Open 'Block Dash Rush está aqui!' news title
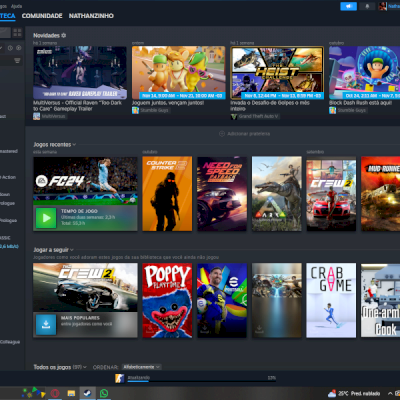The height and width of the screenshot is (400, 400). point(360,103)
